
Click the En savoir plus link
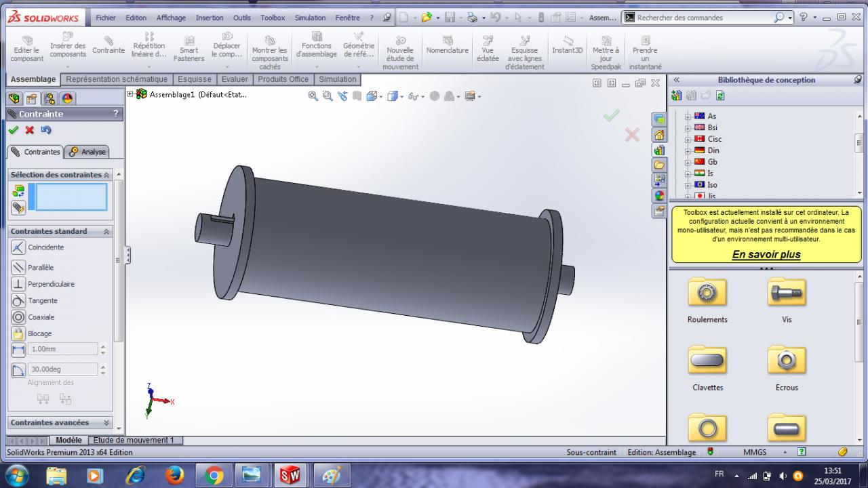pos(766,255)
